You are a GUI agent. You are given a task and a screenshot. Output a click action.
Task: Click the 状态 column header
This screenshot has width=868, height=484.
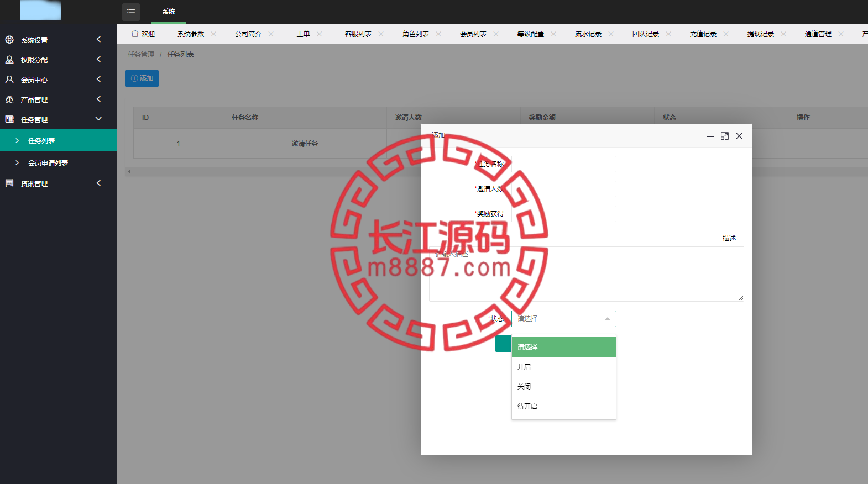point(721,118)
